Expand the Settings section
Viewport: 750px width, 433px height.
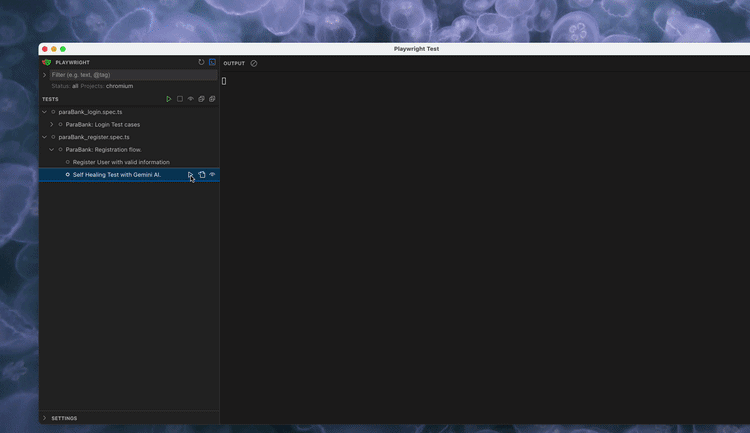click(44, 418)
